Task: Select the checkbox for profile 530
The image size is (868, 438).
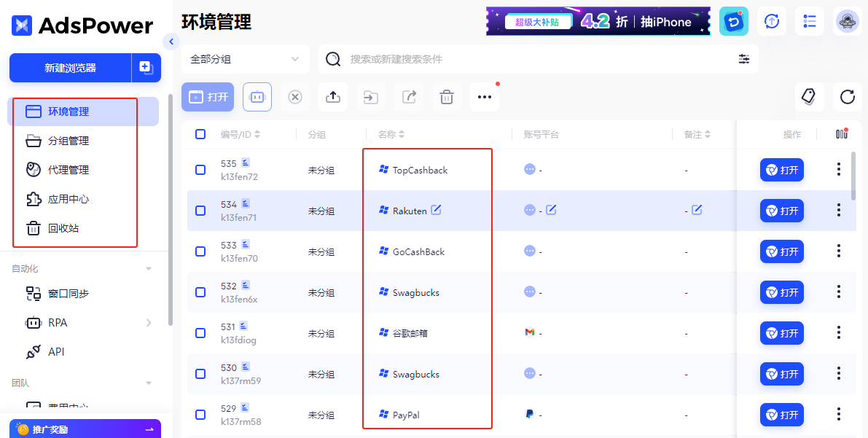Action: (x=200, y=374)
